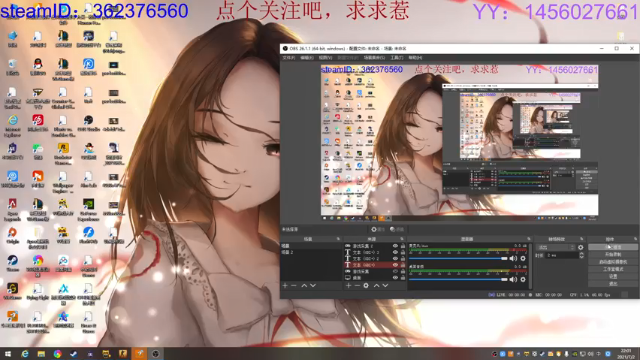Open Windows Start menu
Image resolution: width=640 pixels, height=360 pixels.
[x=8, y=354]
